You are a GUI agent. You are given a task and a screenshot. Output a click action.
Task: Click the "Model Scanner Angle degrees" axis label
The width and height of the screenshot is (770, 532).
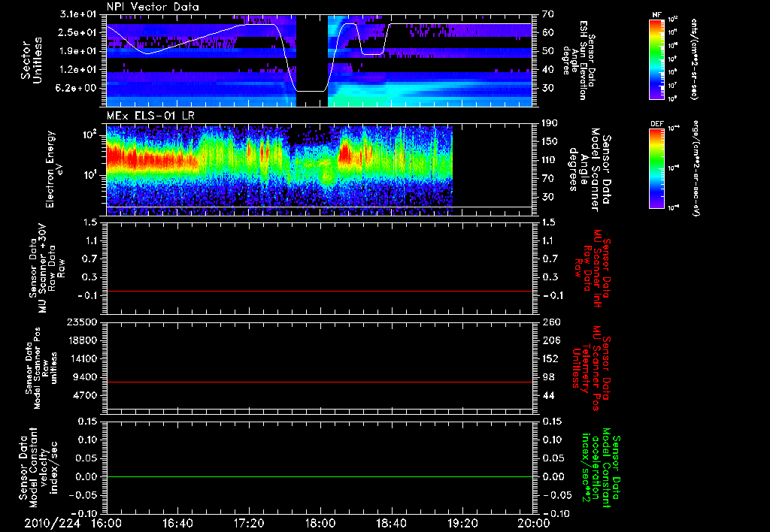[x=590, y=170]
